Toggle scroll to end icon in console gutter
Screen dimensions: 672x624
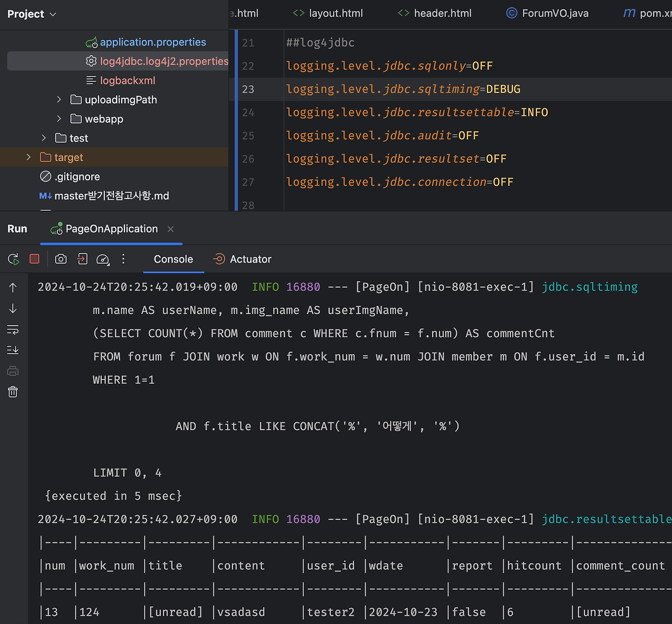[13, 350]
